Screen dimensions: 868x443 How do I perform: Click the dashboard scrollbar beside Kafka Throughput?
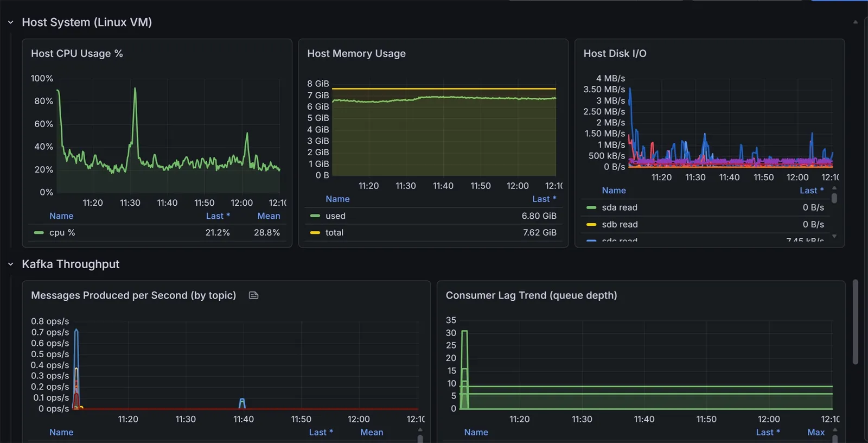coord(856,322)
